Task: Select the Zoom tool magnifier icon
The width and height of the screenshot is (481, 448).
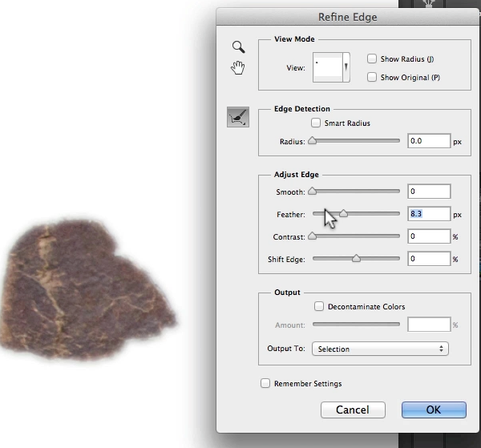Action: 237,47
